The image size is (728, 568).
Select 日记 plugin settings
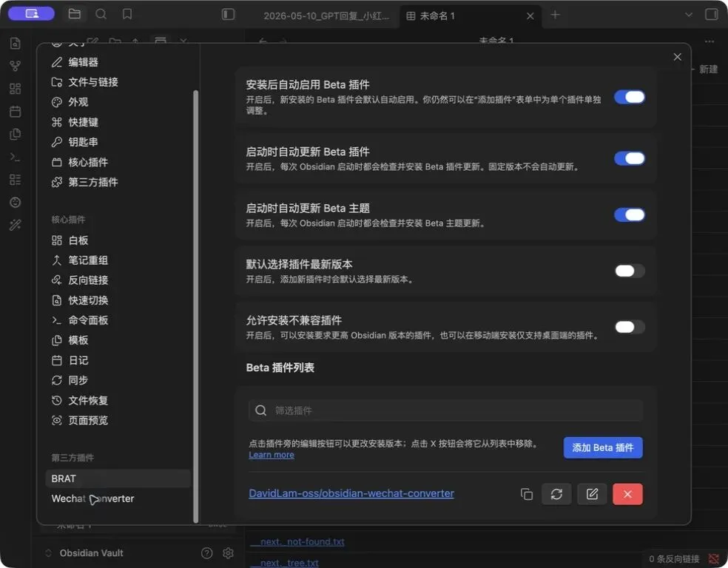pos(70,360)
